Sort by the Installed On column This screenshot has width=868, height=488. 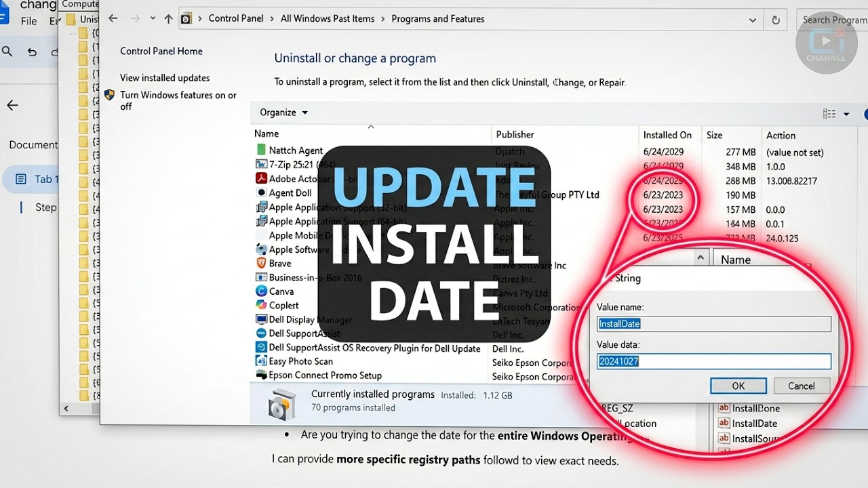pos(667,135)
